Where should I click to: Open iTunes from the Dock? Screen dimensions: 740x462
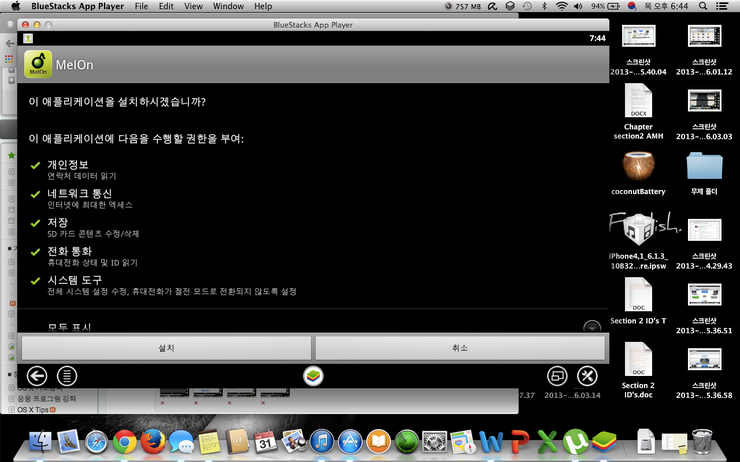[x=322, y=443]
